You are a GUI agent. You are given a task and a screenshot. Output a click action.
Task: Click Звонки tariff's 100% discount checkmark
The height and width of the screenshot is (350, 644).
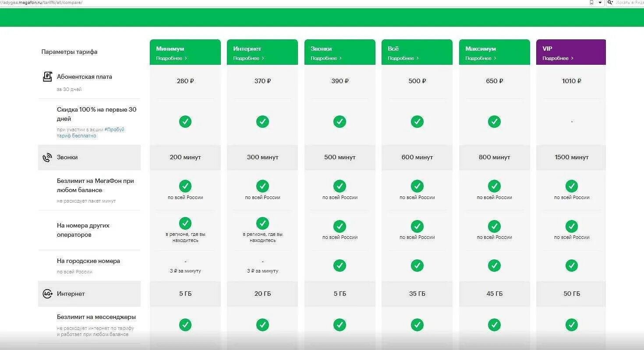click(x=340, y=122)
